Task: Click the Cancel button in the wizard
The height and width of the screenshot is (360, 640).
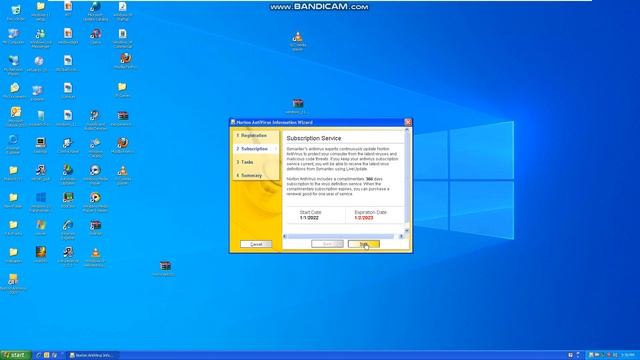Action: pyautogui.click(x=256, y=244)
